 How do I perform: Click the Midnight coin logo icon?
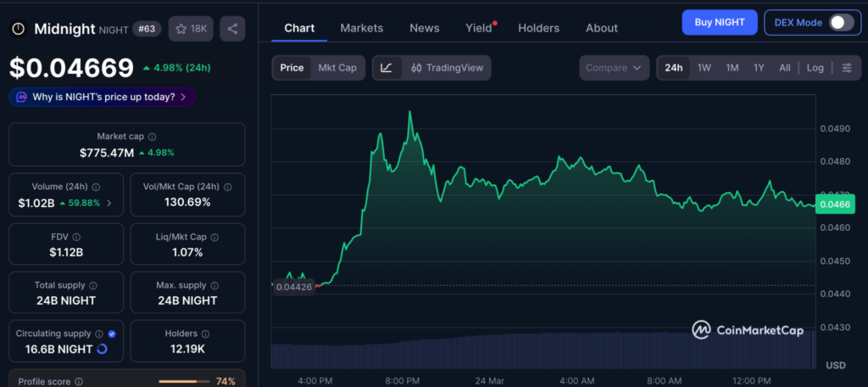click(18, 29)
